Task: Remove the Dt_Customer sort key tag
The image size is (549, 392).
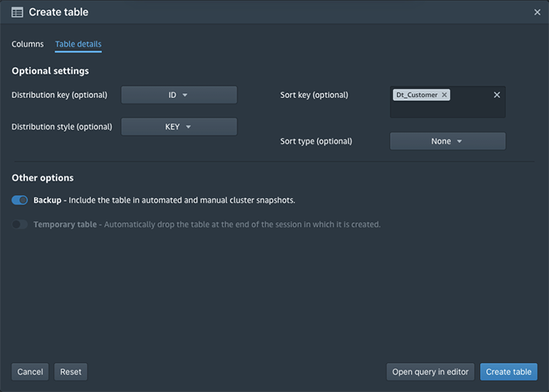Action: pyautogui.click(x=444, y=95)
